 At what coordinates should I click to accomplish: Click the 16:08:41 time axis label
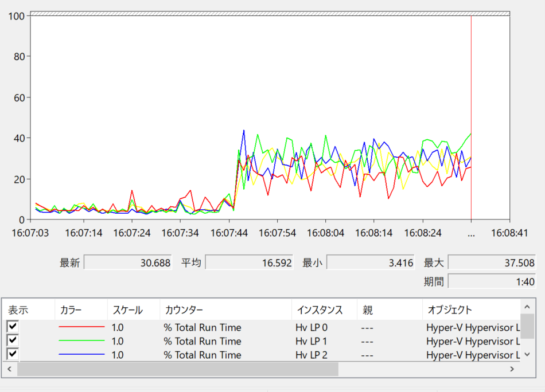[509, 233]
